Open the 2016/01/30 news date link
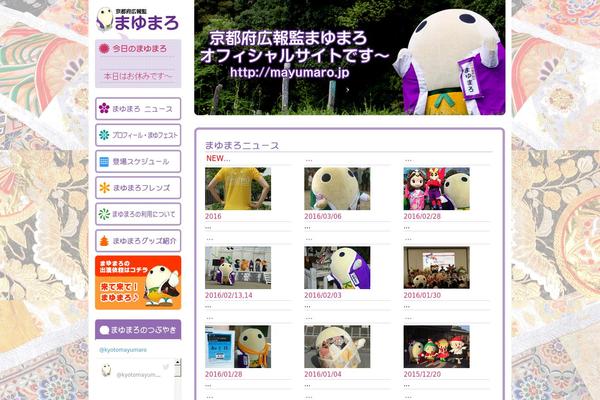Image resolution: width=600 pixels, height=400 pixels. [x=422, y=295]
